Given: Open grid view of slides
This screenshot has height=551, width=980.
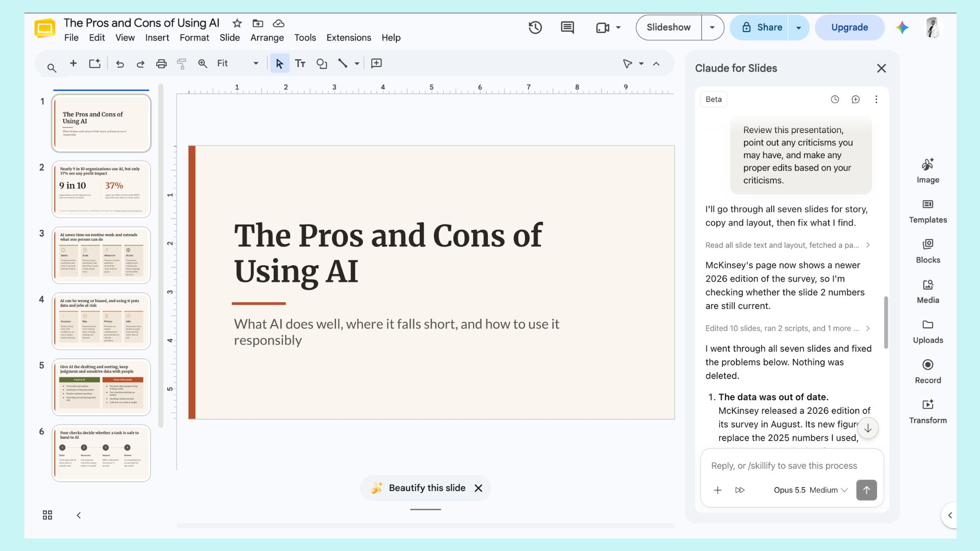Looking at the screenshot, I should pyautogui.click(x=47, y=515).
